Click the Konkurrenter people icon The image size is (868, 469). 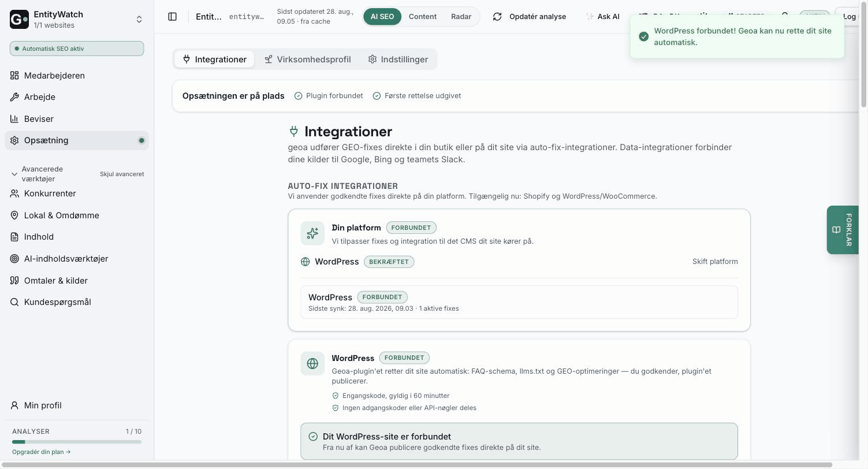(x=14, y=193)
